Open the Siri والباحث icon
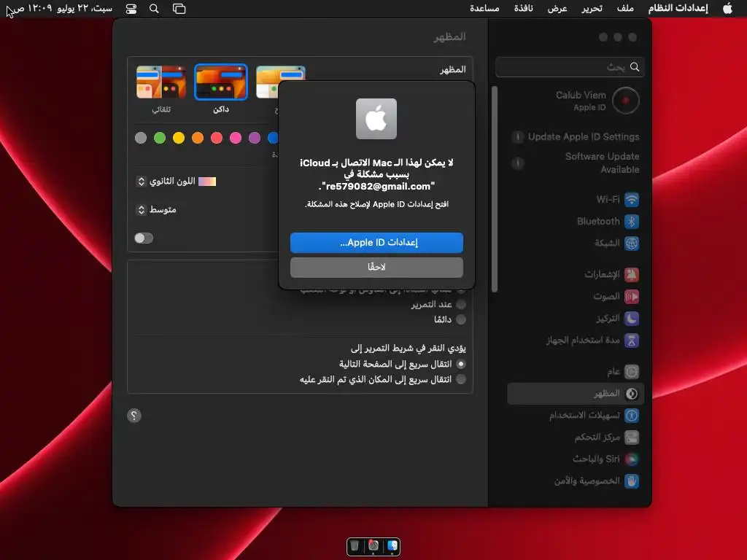747x560 pixels. point(631,459)
